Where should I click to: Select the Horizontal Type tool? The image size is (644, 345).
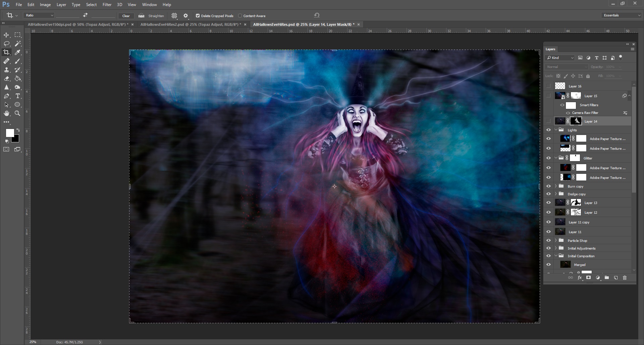tap(17, 96)
